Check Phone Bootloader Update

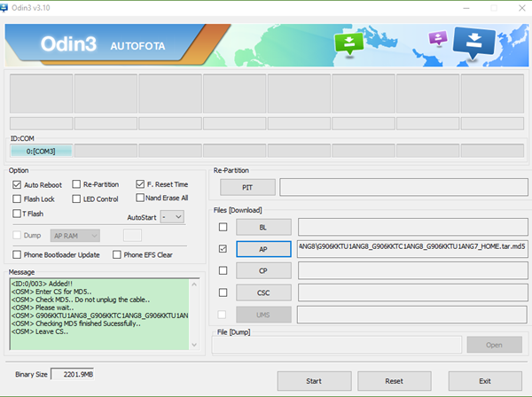tap(17, 254)
